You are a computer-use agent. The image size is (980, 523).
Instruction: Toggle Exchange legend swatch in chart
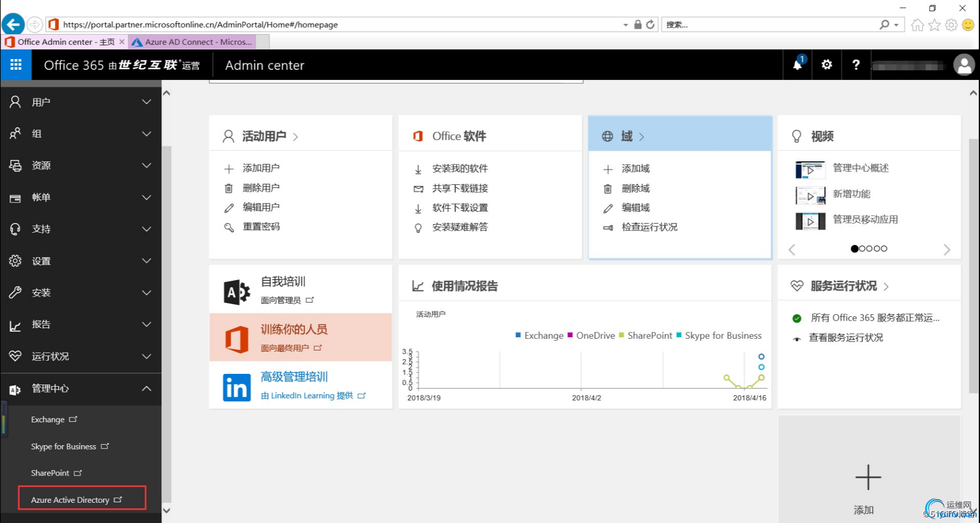click(518, 335)
